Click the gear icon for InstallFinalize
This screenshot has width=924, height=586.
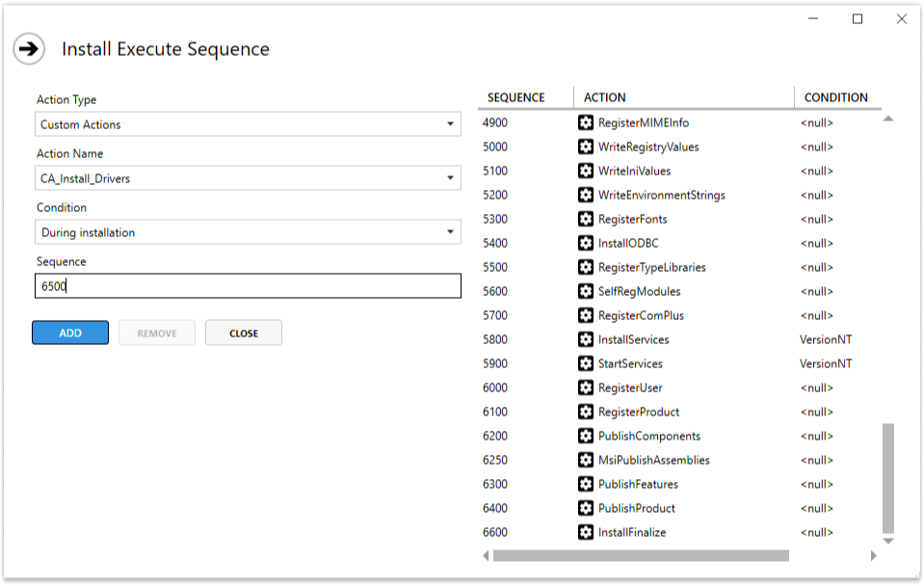[585, 532]
